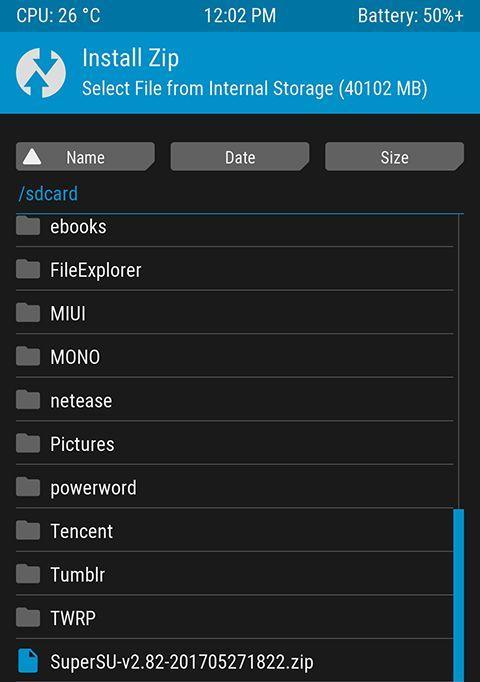Screen dimensions: 480x682
Task: Open the ebooks folder icon
Action: coord(28,226)
